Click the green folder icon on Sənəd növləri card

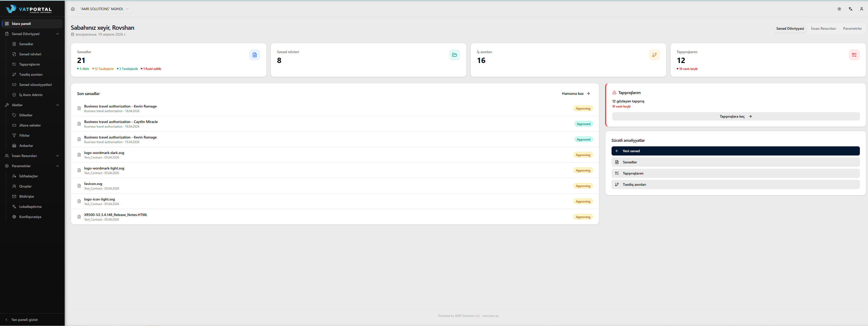click(454, 55)
